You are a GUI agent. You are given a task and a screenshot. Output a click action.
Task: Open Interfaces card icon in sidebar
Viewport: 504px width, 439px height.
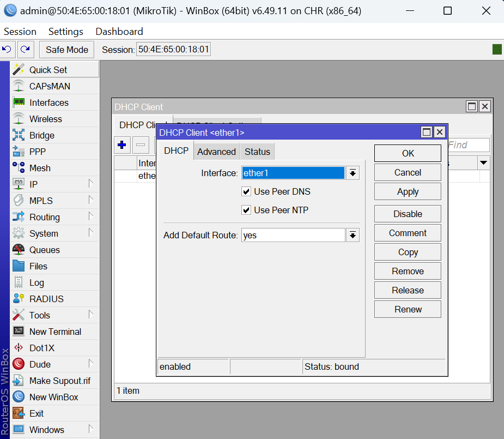coord(19,103)
